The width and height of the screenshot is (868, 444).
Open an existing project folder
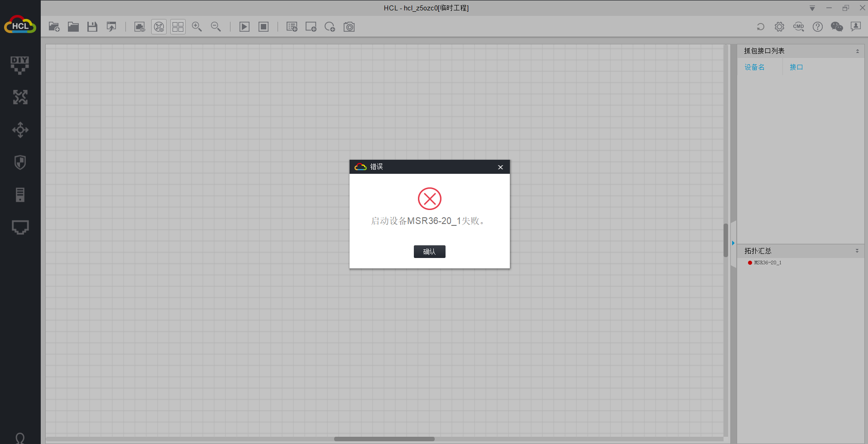click(73, 27)
